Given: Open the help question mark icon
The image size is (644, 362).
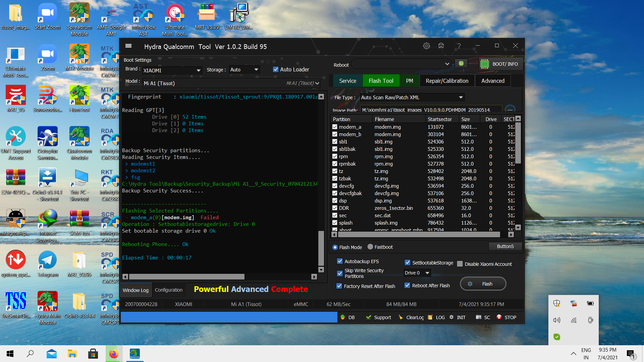Looking at the screenshot, I should coord(459,46).
